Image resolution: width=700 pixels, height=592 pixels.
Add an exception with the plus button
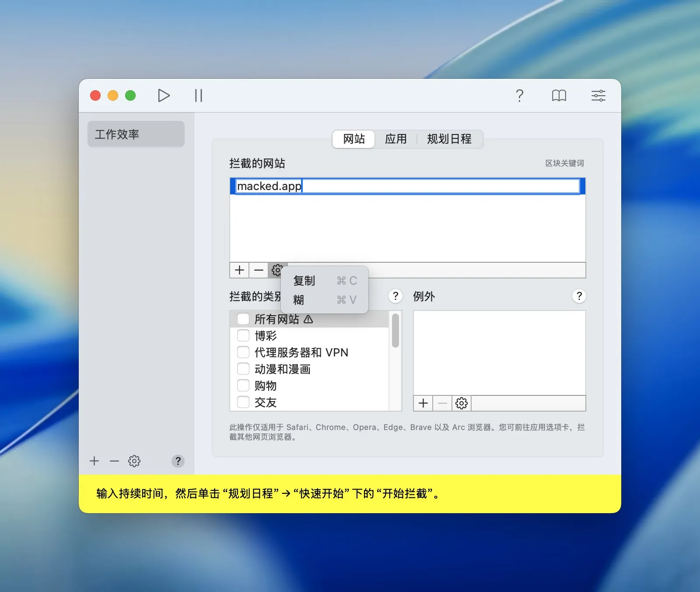pyautogui.click(x=423, y=403)
